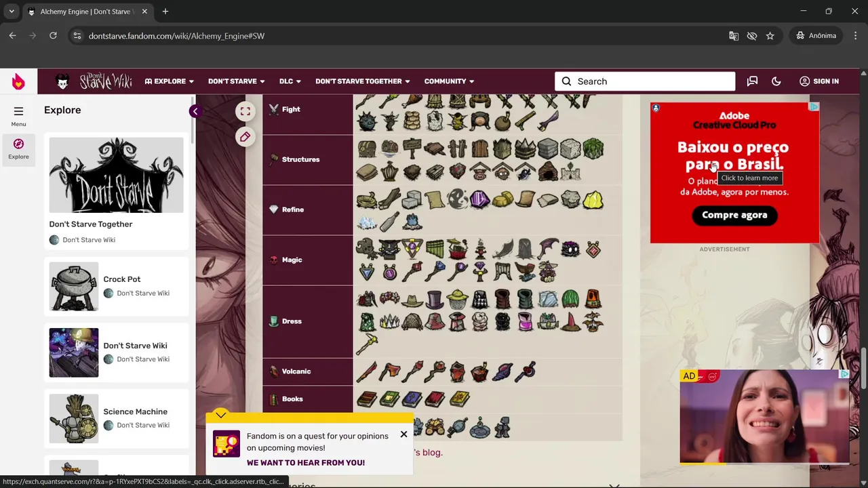The height and width of the screenshot is (488, 868).
Task: Open the Papyrus icon in Refine row
Action: pyautogui.click(x=435, y=199)
